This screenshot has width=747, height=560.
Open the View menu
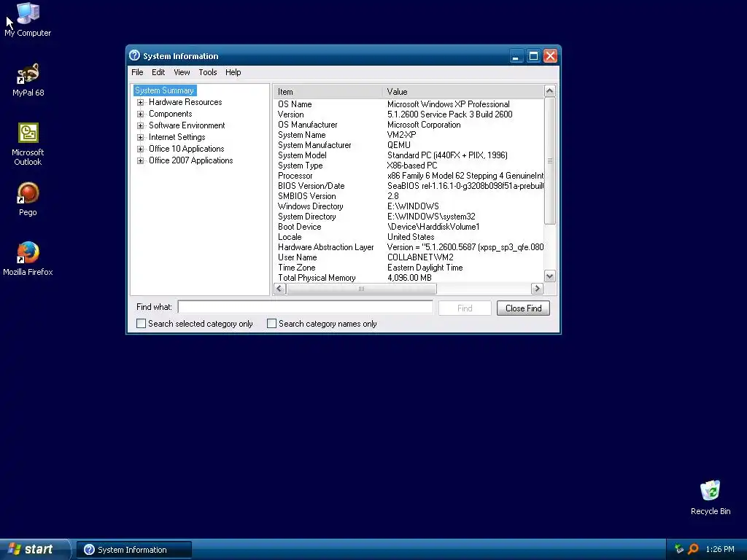182,72
